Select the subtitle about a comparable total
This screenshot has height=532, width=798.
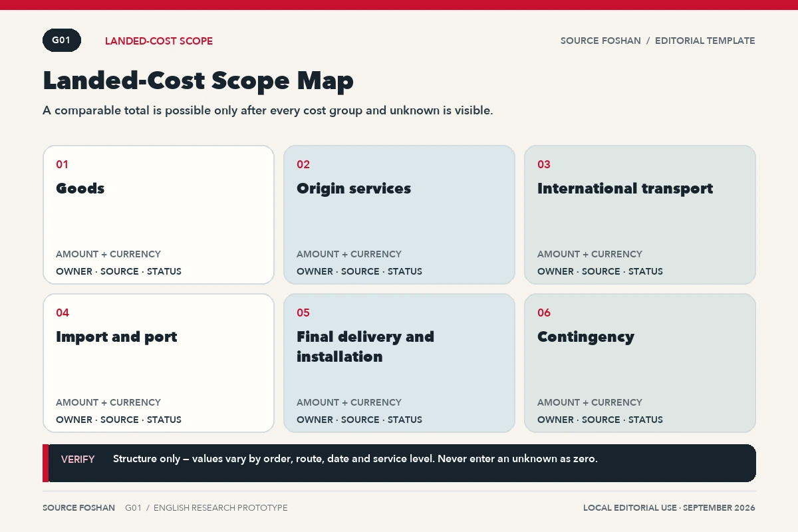click(x=268, y=110)
